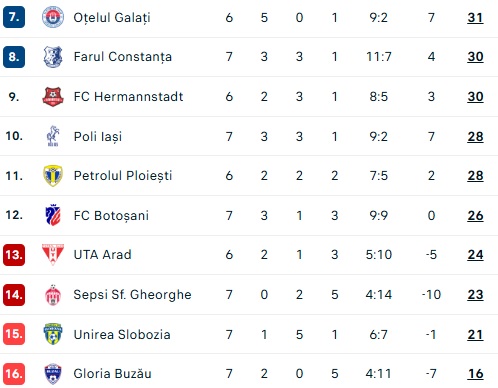Open Oțelul Galați team name link
The width and height of the screenshot is (498, 388).
pyautogui.click(x=112, y=18)
